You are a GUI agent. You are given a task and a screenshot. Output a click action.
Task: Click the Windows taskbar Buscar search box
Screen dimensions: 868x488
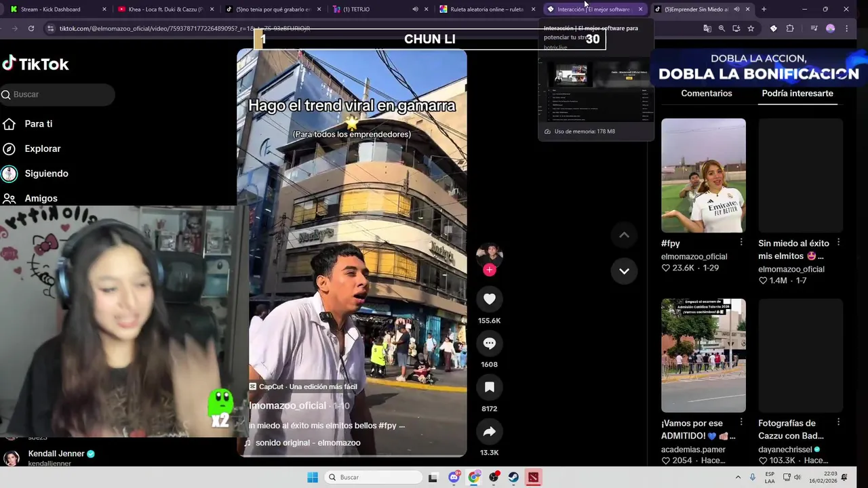(x=373, y=477)
